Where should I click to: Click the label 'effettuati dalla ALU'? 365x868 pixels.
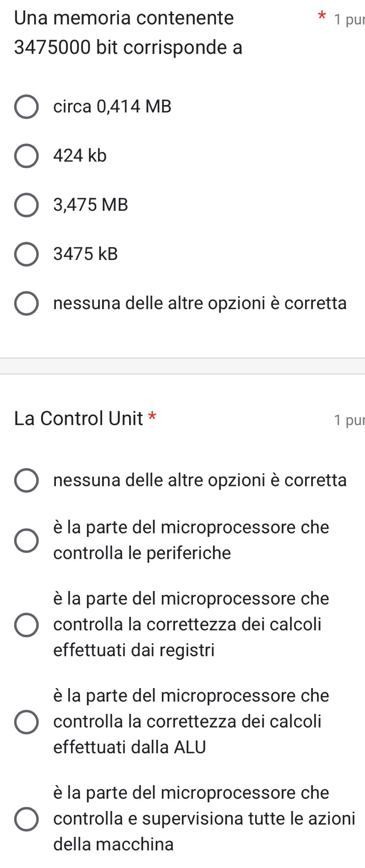tap(130, 748)
